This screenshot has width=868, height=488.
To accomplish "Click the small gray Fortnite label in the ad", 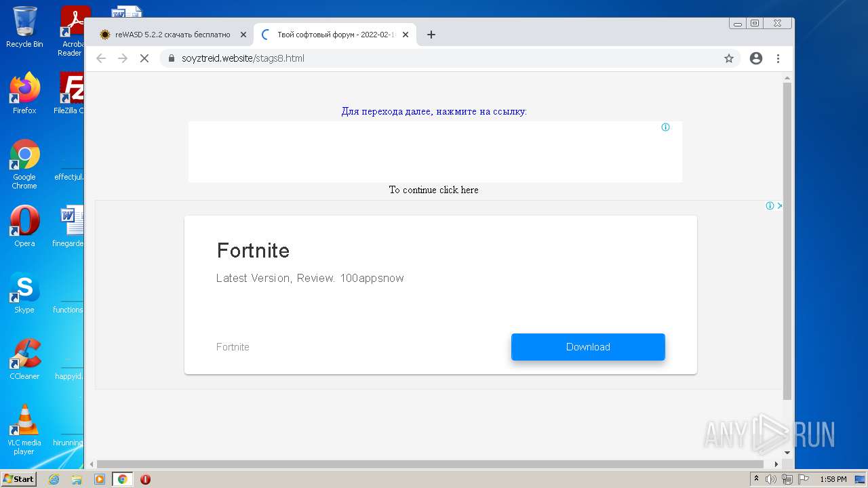I will pyautogui.click(x=233, y=347).
